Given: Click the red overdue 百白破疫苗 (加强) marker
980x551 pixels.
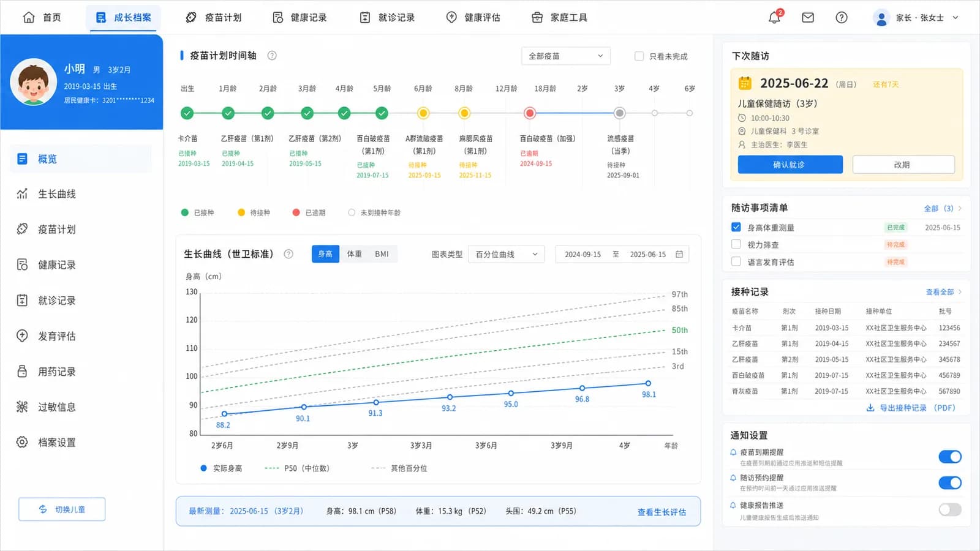Looking at the screenshot, I should tap(530, 113).
